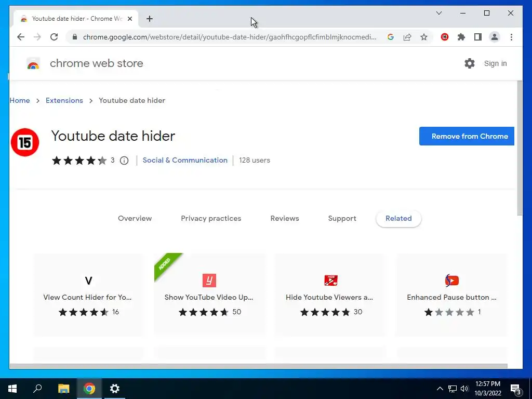This screenshot has height=399, width=532.
Task: Click the rating info circle icon
Action: pos(124,161)
